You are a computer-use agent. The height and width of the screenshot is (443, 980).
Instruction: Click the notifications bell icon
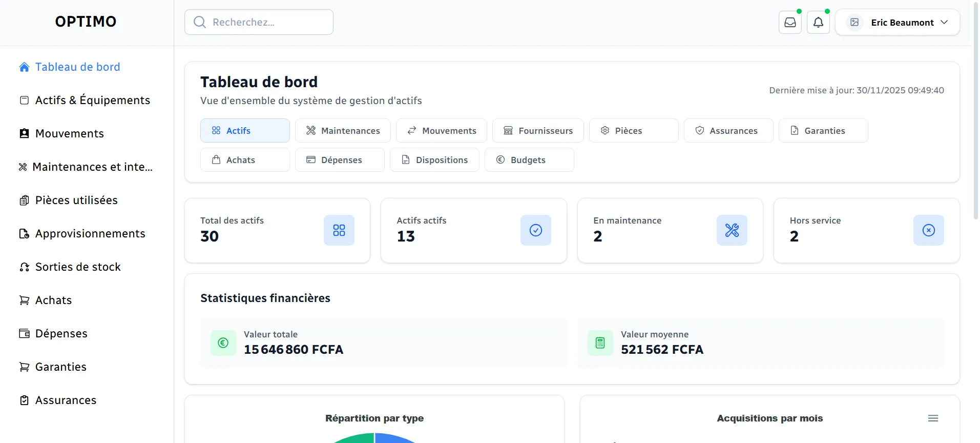pos(818,23)
